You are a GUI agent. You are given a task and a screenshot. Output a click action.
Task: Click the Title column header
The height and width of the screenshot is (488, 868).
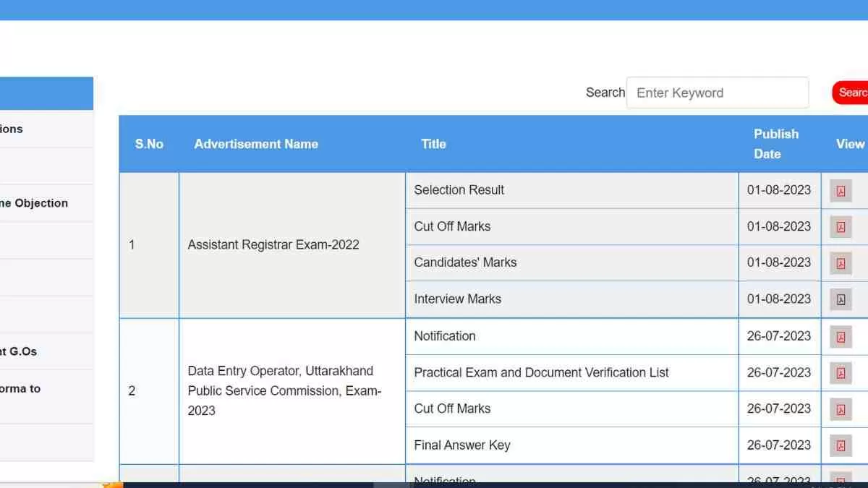pos(433,144)
